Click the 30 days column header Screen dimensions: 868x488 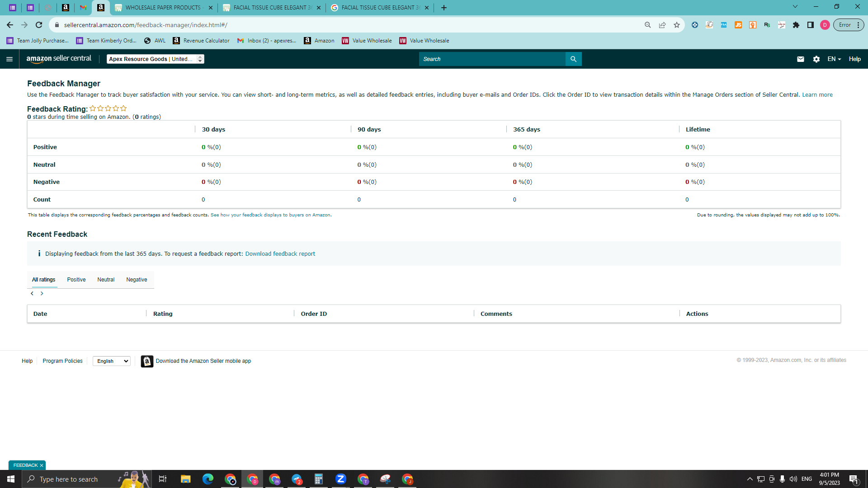tap(214, 130)
